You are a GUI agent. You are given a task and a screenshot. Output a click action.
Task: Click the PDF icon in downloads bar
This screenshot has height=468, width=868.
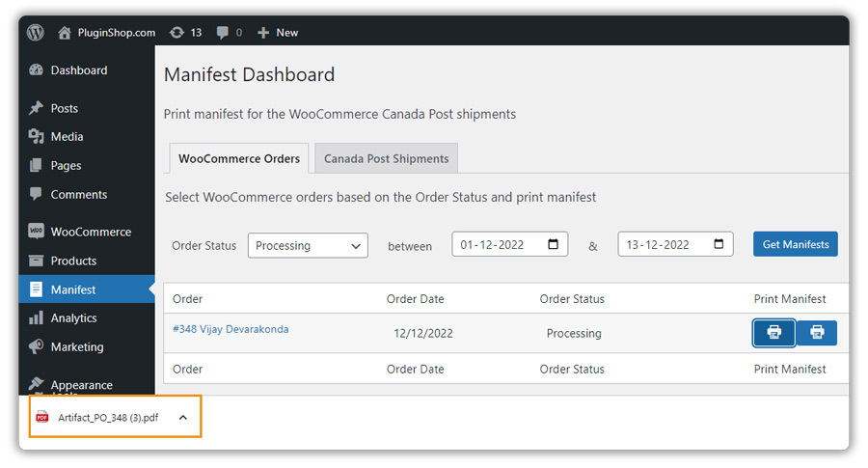(42, 417)
